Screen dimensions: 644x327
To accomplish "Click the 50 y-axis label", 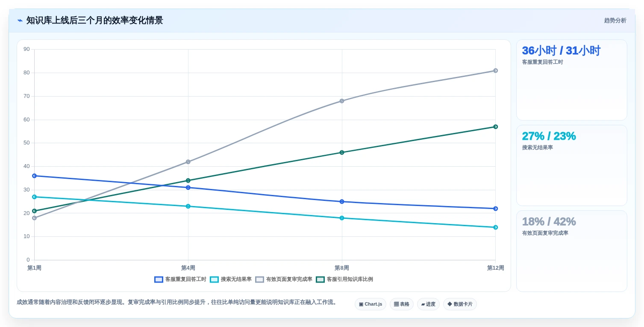I will pyautogui.click(x=26, y=143).
